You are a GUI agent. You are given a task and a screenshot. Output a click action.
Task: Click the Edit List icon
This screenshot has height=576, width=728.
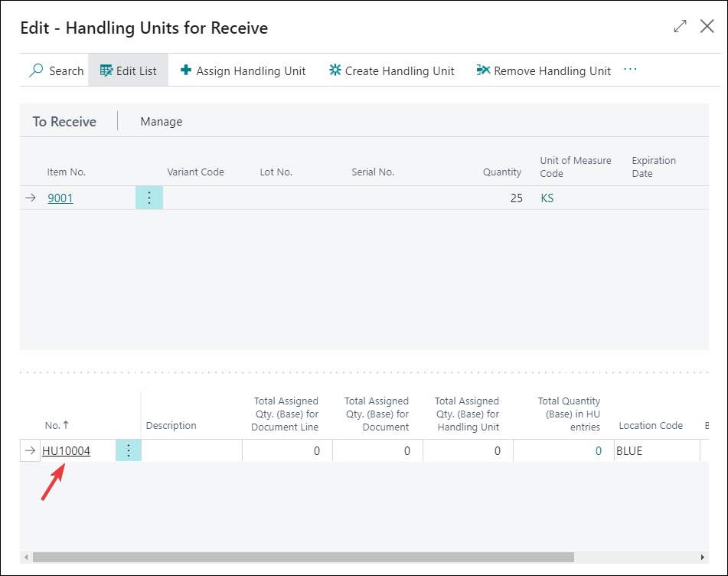click(106, 70)
